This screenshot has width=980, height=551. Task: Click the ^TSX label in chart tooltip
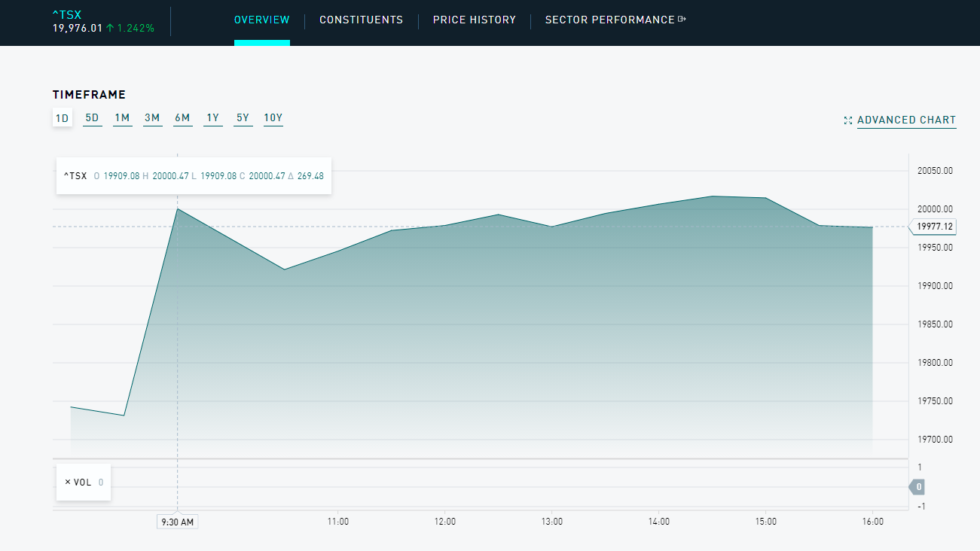point(75,176)
